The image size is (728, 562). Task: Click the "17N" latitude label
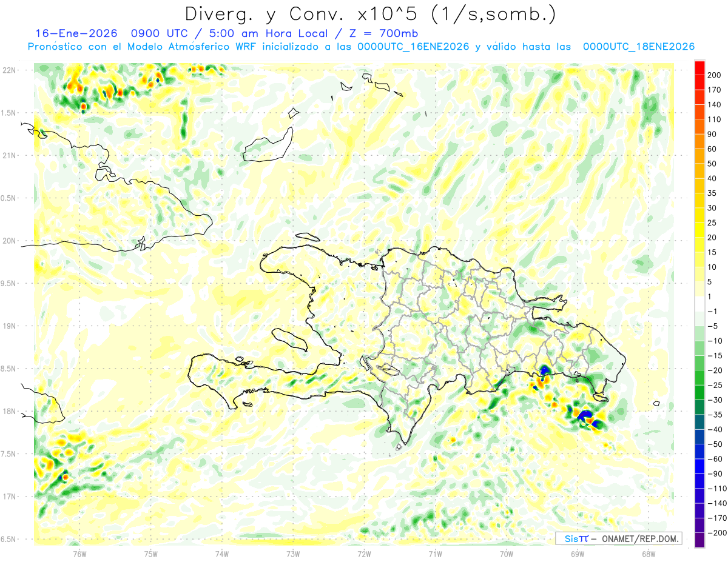coord(8,497)
